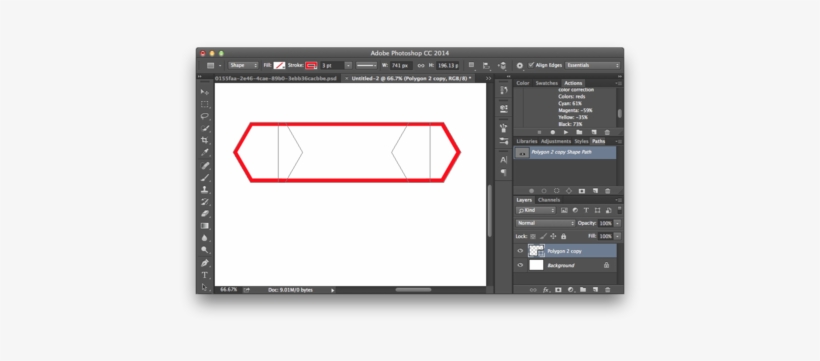Open the Properties panel icon

click(503, 109)
